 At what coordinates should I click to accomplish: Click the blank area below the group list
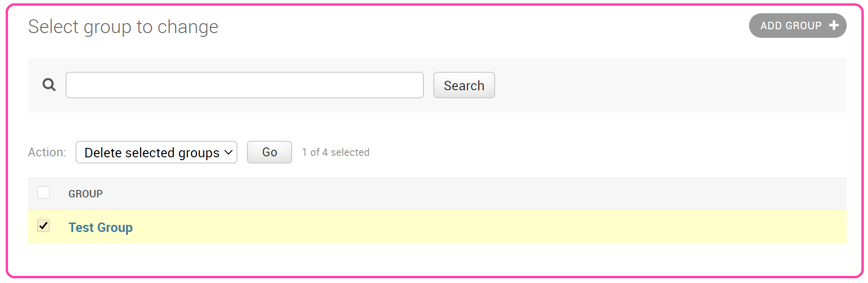(x=425, y=260)
